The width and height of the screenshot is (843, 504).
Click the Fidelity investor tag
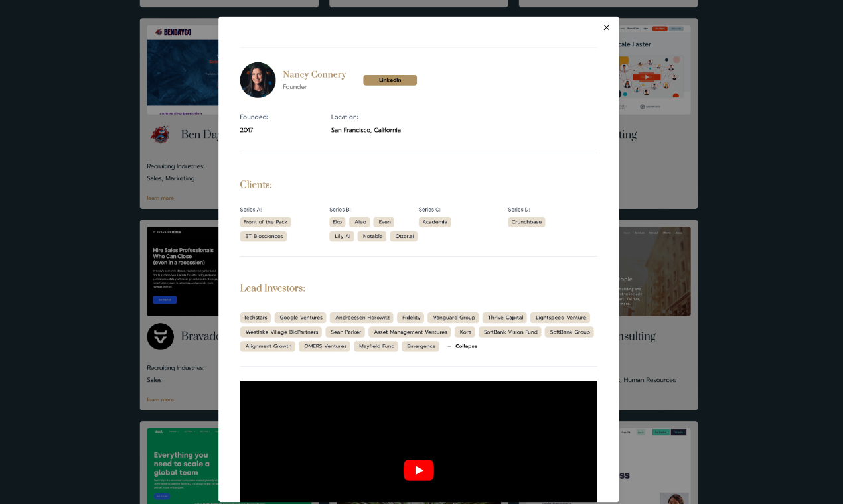point(411,318)
